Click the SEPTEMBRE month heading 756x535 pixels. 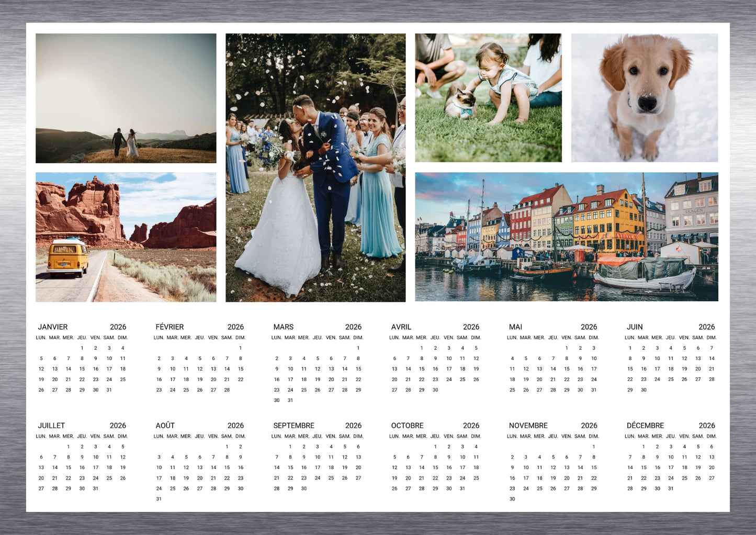click(294, 426)
